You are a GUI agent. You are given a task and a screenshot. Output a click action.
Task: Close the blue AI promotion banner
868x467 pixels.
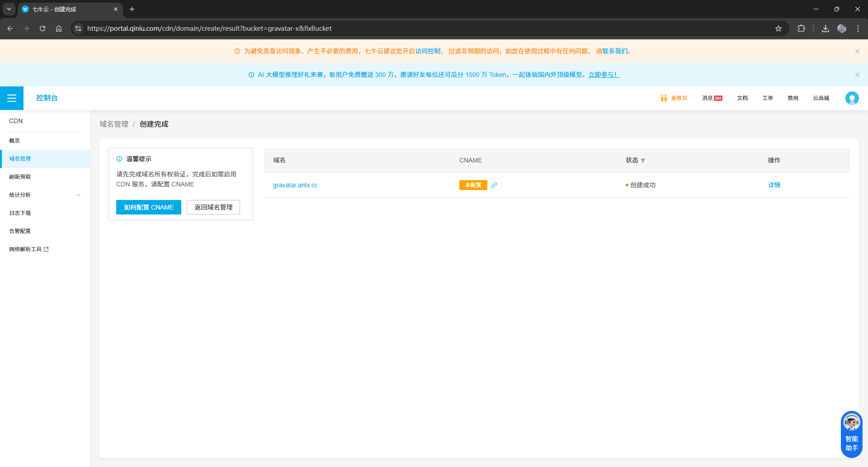857,75
